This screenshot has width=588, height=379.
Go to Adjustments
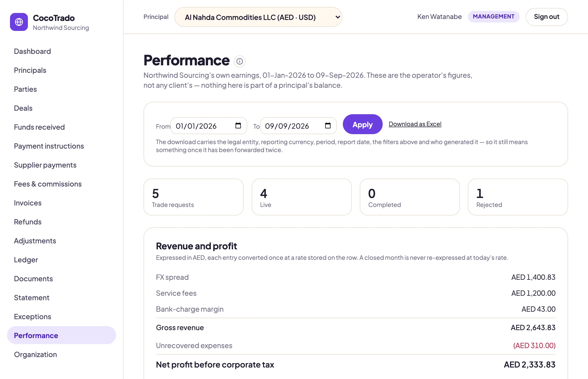click(35, 241)
